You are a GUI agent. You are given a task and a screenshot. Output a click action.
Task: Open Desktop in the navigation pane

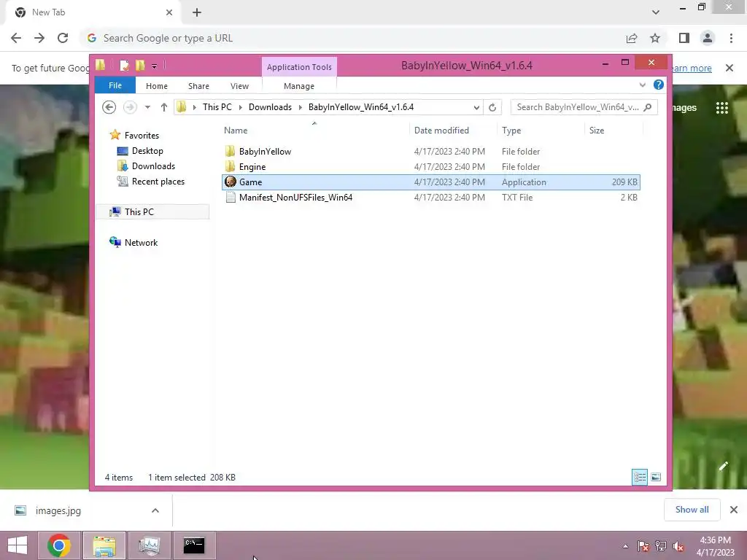point(147,151)
